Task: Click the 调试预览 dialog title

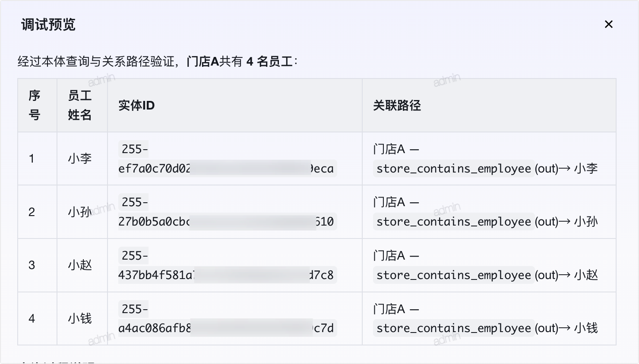Action: click(x=48, y=25)
